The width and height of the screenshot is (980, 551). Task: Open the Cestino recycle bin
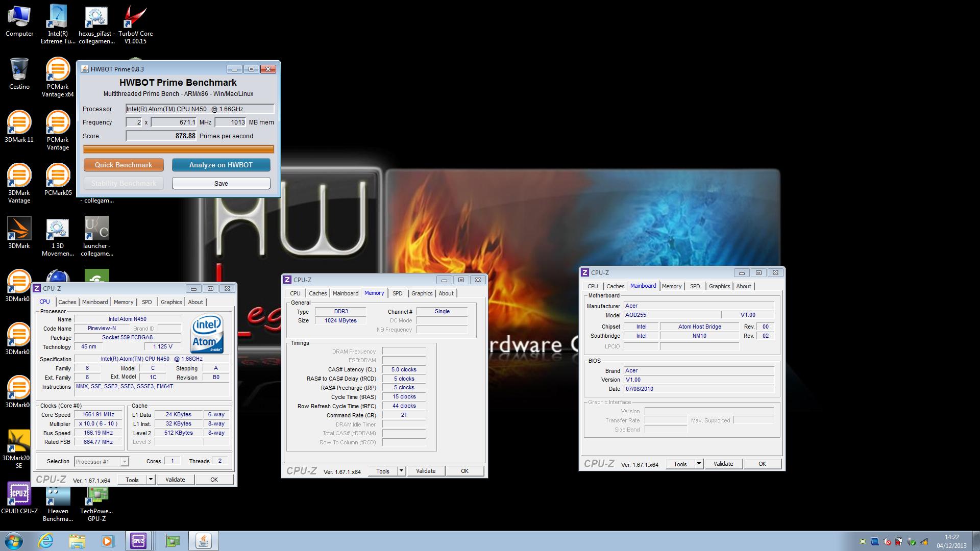(x=19, y=74)
